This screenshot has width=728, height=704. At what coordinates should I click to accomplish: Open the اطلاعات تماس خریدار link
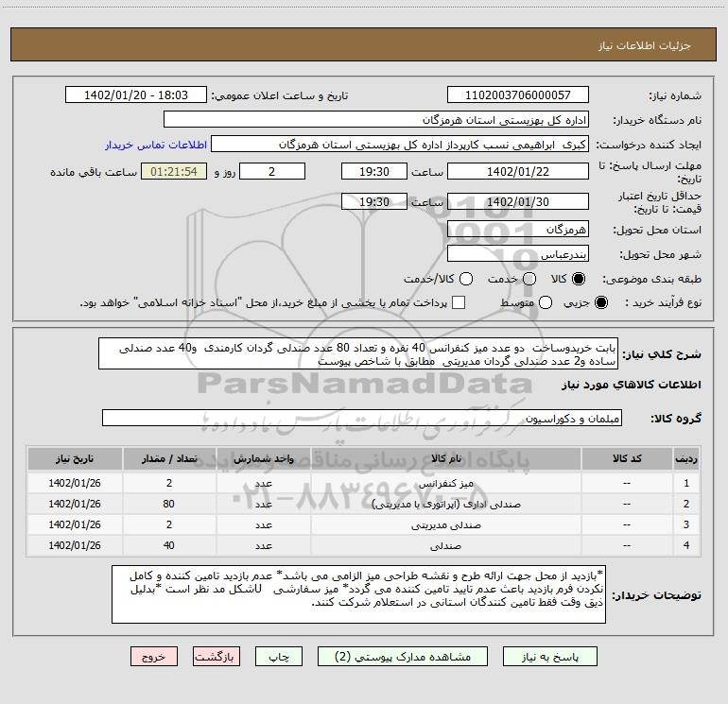click(156, 145)
